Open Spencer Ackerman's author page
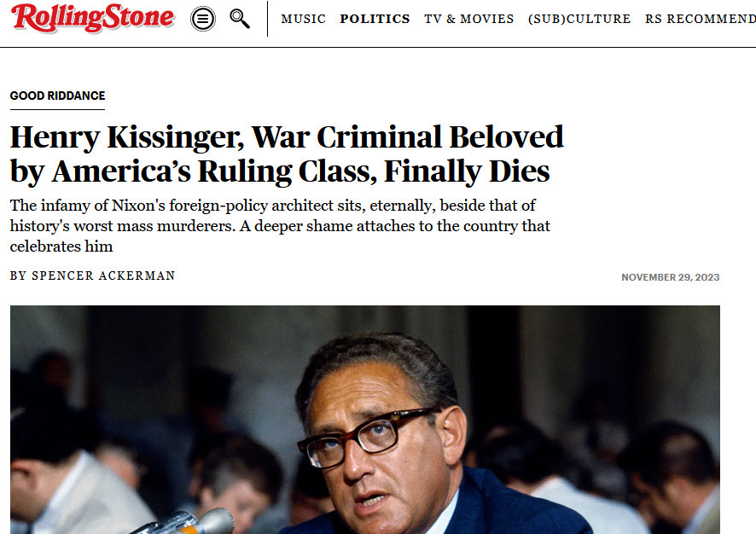Viewport: 756px width, 534px height. point(103,276)
